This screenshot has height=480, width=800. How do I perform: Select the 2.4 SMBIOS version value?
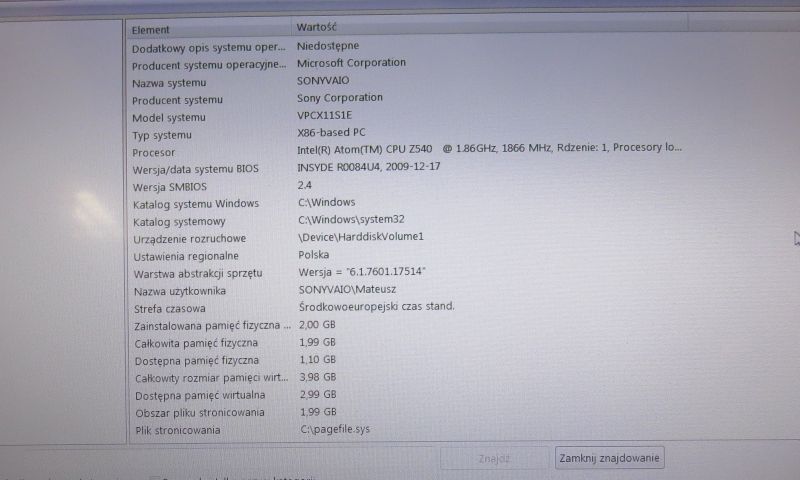pos(305,185)
